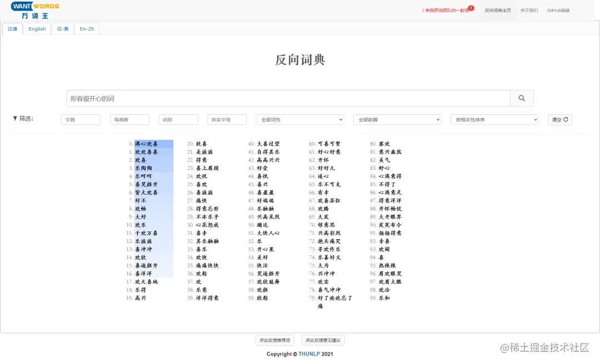The height and width of the screenshot is (364, 600).
Task: Select the En-Zh tab
Action: point(87,28)
